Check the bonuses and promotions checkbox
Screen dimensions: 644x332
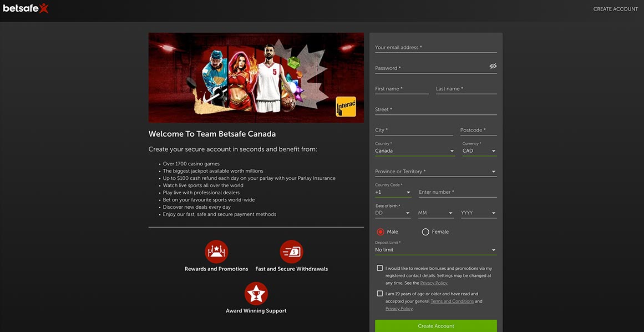coord(380,268)
